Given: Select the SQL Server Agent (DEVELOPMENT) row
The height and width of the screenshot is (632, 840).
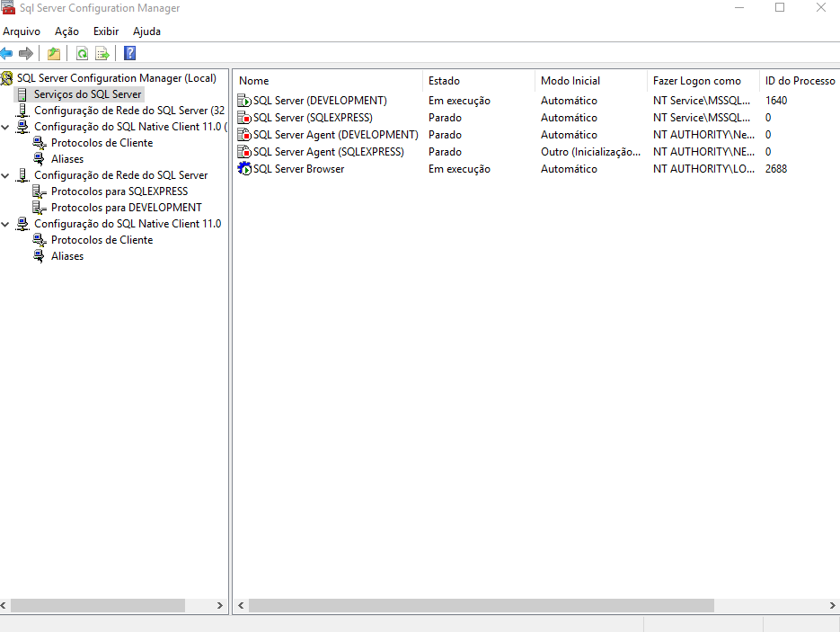Looking at the screenshot, I should (537, 135).
